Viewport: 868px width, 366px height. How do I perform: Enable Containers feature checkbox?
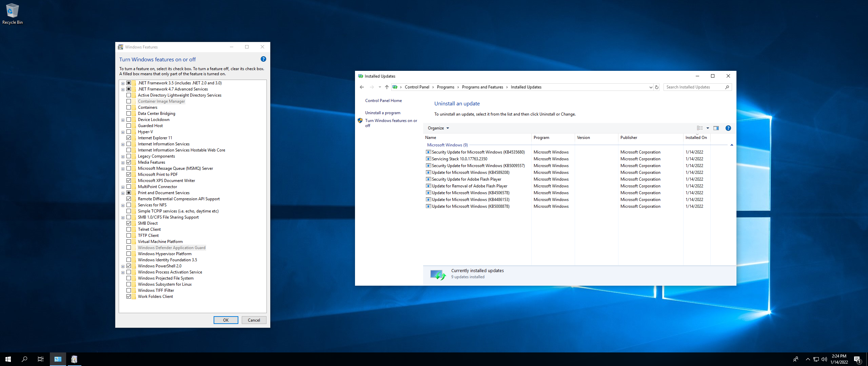tap(129, 107)
